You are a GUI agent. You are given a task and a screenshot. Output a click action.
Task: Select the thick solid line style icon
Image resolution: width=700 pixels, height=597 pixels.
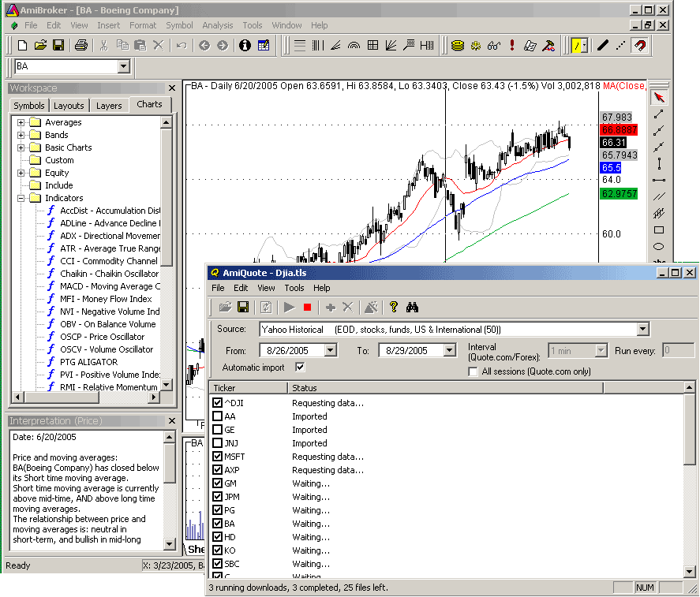coord(603,45)
